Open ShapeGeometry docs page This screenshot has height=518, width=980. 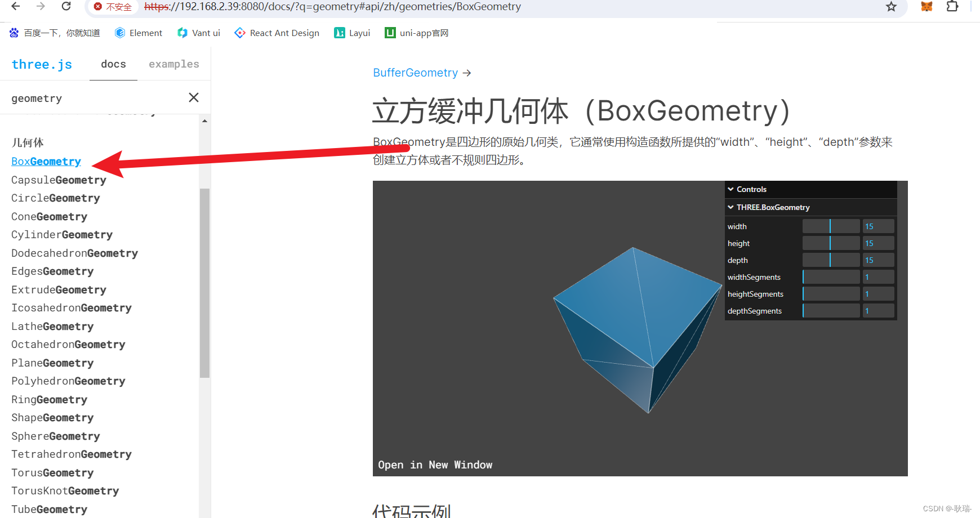tap(52, 418)
